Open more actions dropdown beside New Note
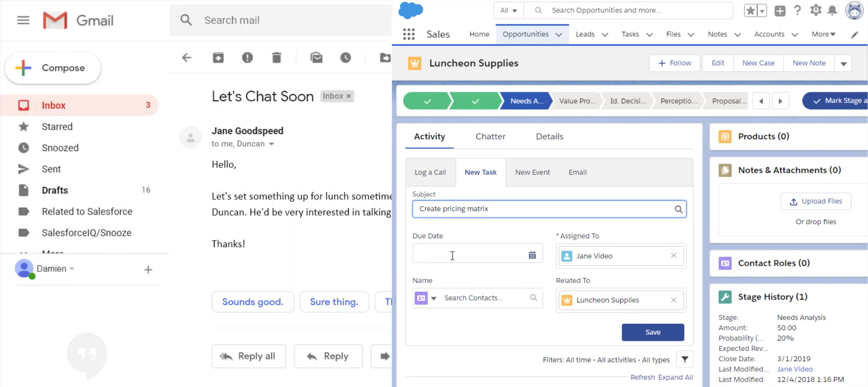The image size is (868, 387). coord(844,63)
